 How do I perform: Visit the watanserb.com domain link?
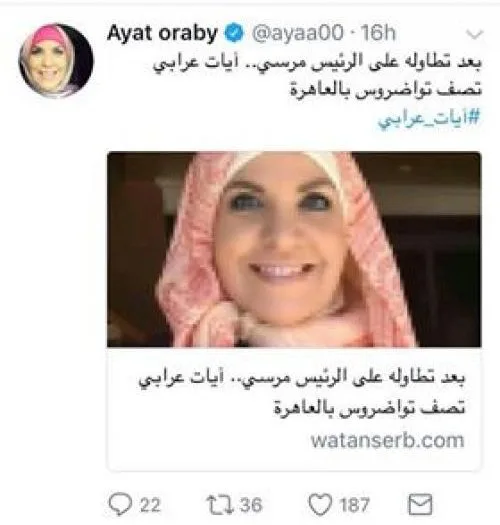pyautogui.click(x=387, y=440)
